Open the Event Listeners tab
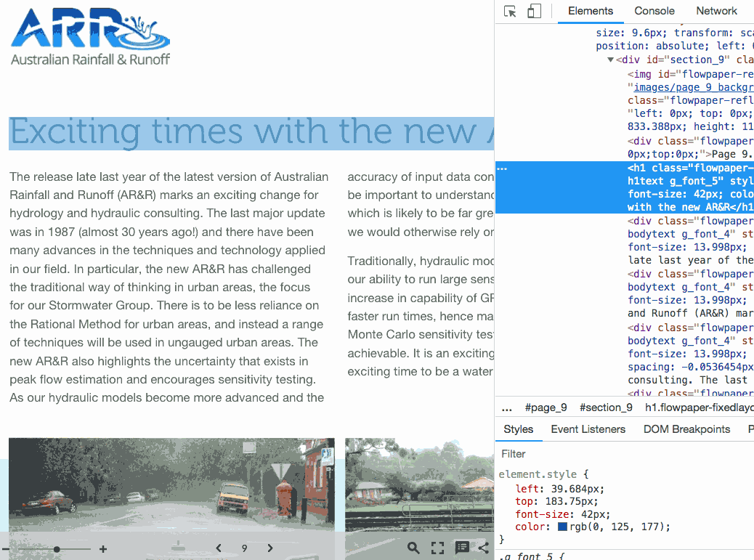 pos(588,429)
